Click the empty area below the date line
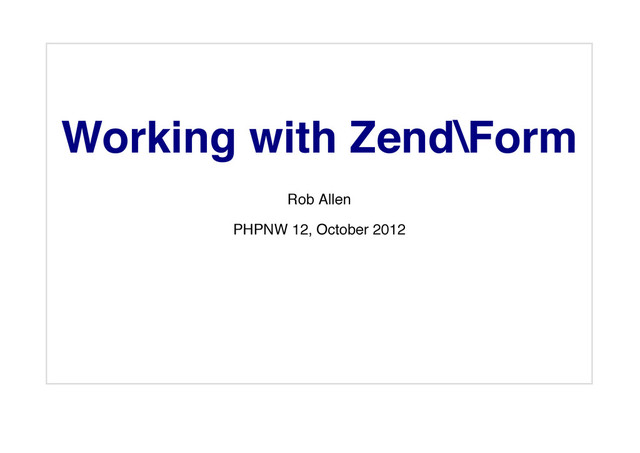The image size is (640, 453). click(x=319, y=310)
